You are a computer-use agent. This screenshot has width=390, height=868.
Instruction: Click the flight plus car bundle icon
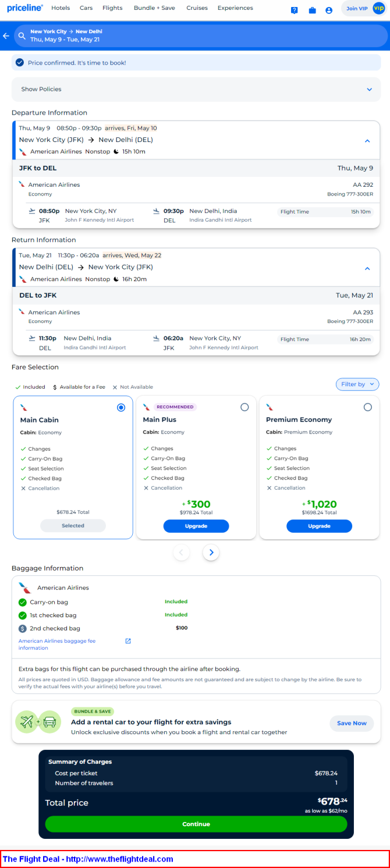pyautogui.click(x=38, y=722)
